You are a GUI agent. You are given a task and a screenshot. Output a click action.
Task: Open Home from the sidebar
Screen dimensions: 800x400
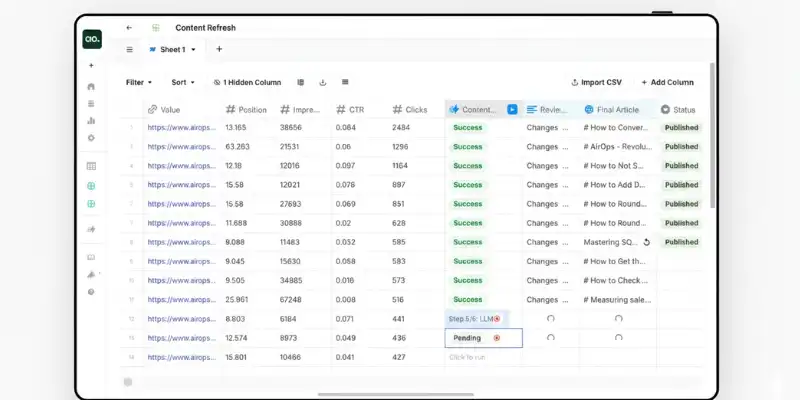91,86
